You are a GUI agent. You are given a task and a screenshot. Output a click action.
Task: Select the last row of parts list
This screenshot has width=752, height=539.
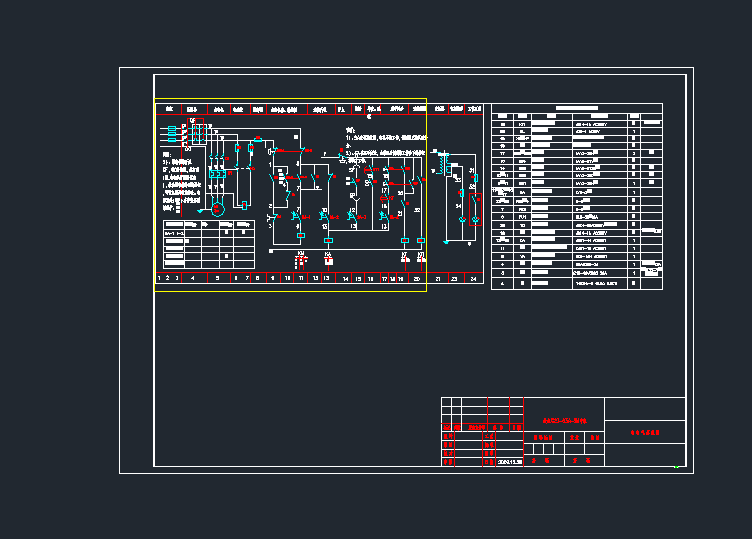coord(576,284)
